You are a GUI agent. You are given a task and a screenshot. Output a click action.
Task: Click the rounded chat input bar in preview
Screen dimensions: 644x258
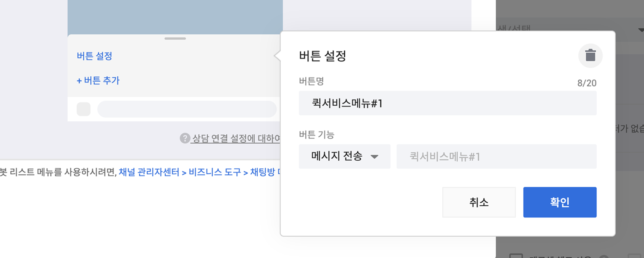click(187, 109)
